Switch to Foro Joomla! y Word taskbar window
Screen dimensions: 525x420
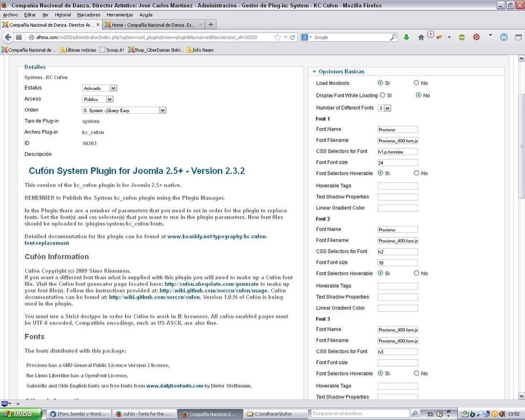79,414
